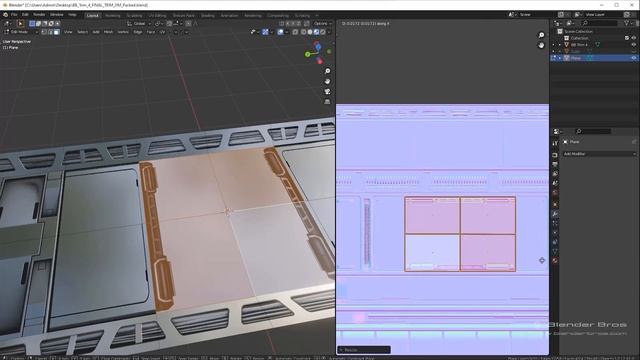Click the hand pan icon in the UV editor
This screenshot has height=360, width=640.
point(541,45)
